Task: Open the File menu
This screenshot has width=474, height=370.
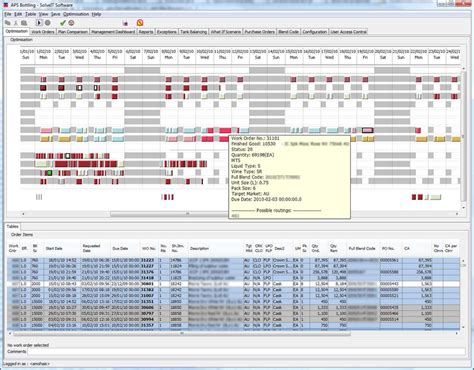Action: (x=8, y=14)
